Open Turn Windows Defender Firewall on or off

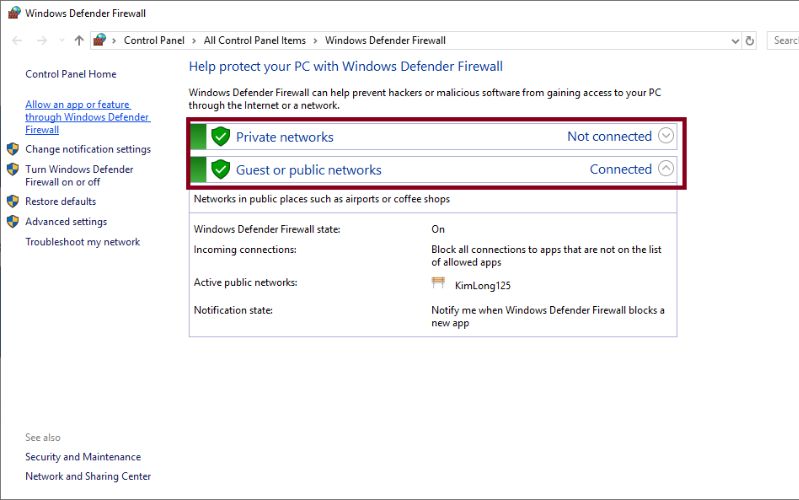click(79, 175)
